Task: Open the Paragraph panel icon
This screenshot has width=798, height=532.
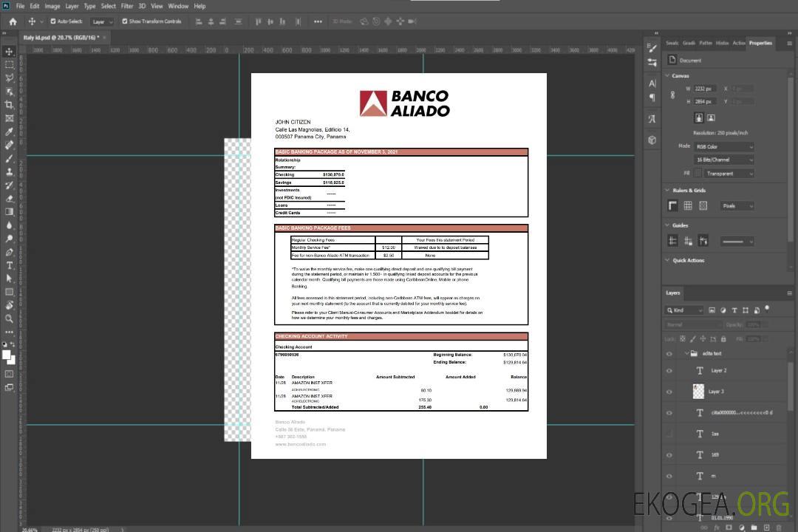Action: (x=652, y=98)
